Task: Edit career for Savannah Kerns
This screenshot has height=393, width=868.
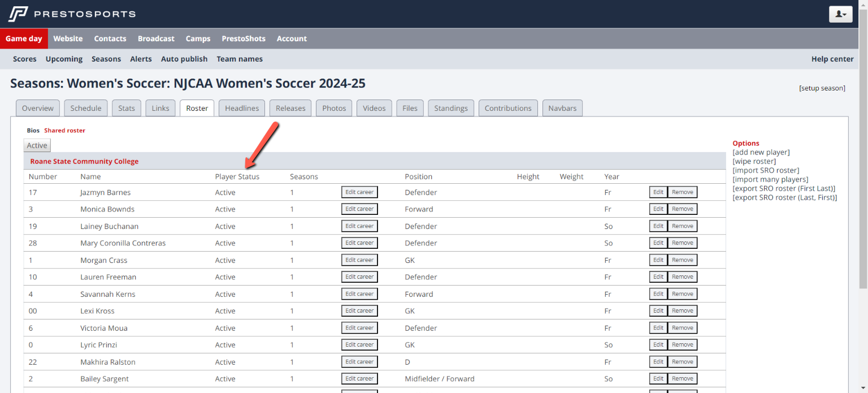Action: (x=359, y=294)
